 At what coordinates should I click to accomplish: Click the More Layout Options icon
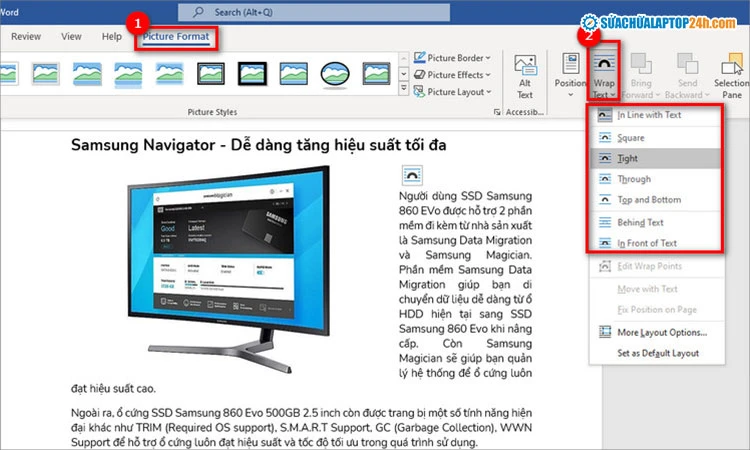point(605,332)
